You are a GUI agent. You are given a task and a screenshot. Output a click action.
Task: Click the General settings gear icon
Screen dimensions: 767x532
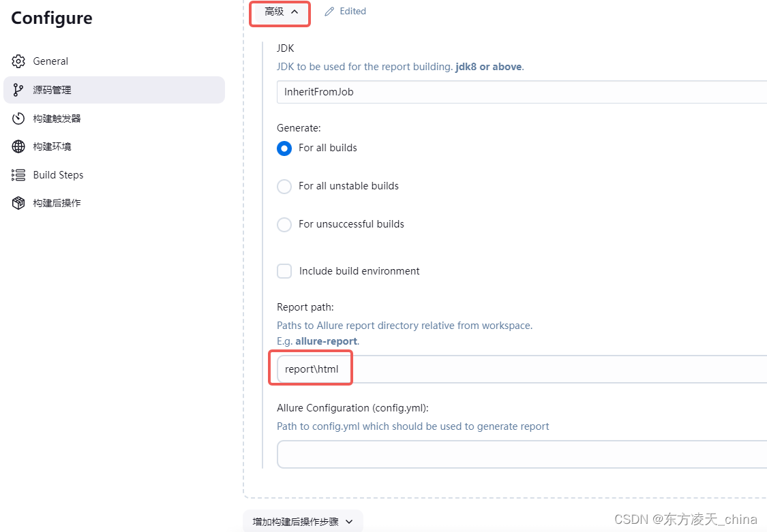[x=18, y=61]
